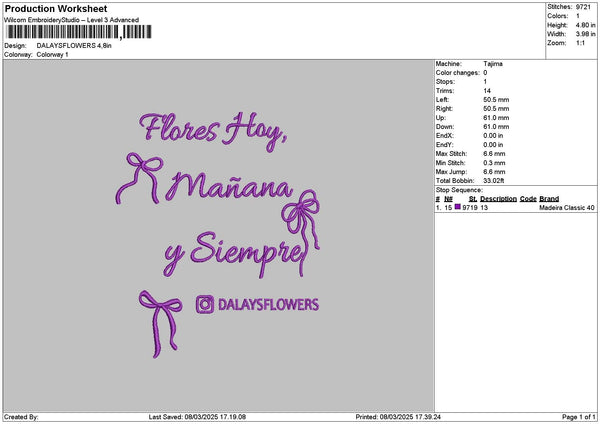Click the Min Stitch value 0.3 mm

[x=494, y=163]
